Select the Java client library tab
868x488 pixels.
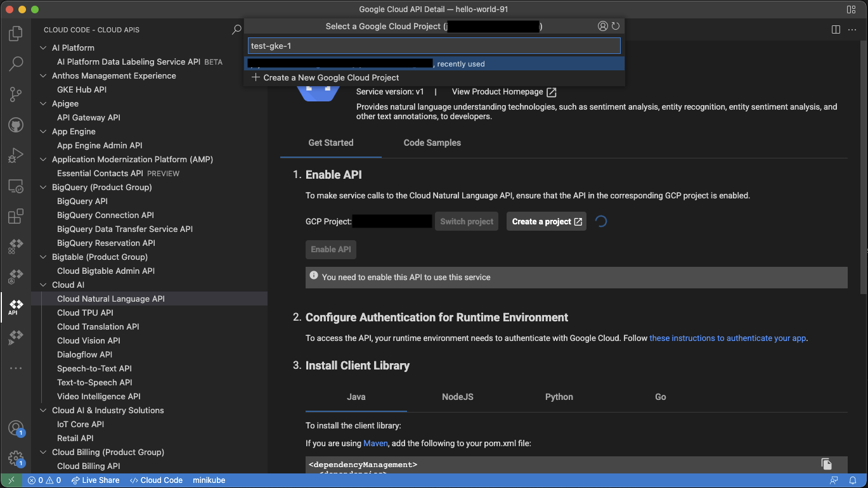[x=356, y=397]
